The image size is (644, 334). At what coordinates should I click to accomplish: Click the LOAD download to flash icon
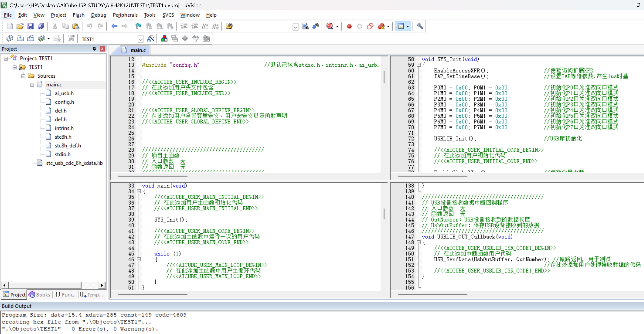click(71, 39)
